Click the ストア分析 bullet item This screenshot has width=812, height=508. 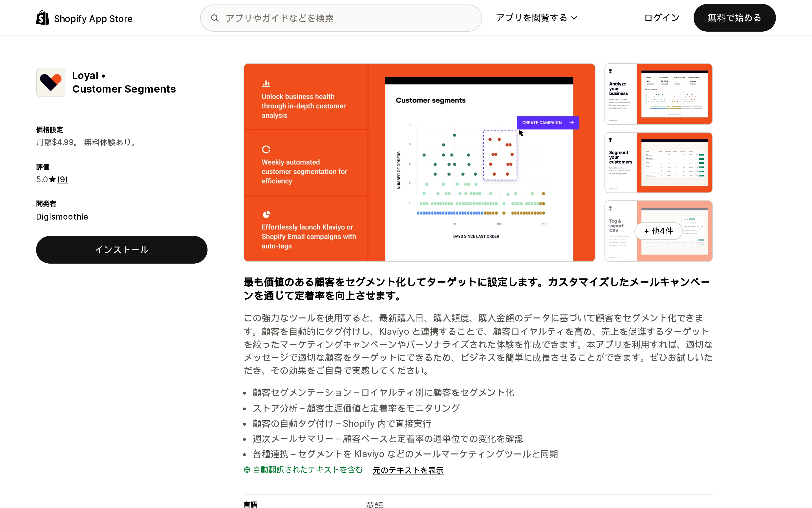pos(356,408)
